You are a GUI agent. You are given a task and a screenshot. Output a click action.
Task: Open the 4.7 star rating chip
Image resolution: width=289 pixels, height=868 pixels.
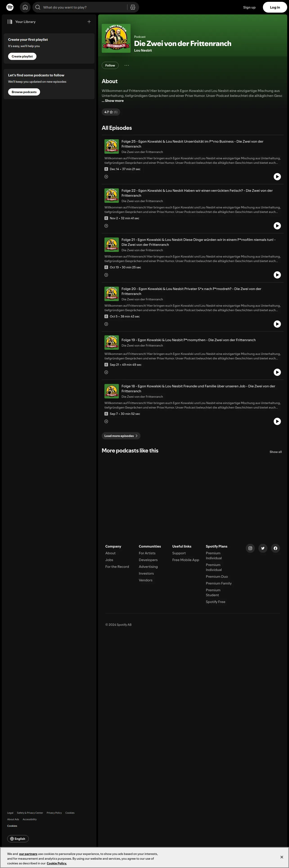click(111, 112)
